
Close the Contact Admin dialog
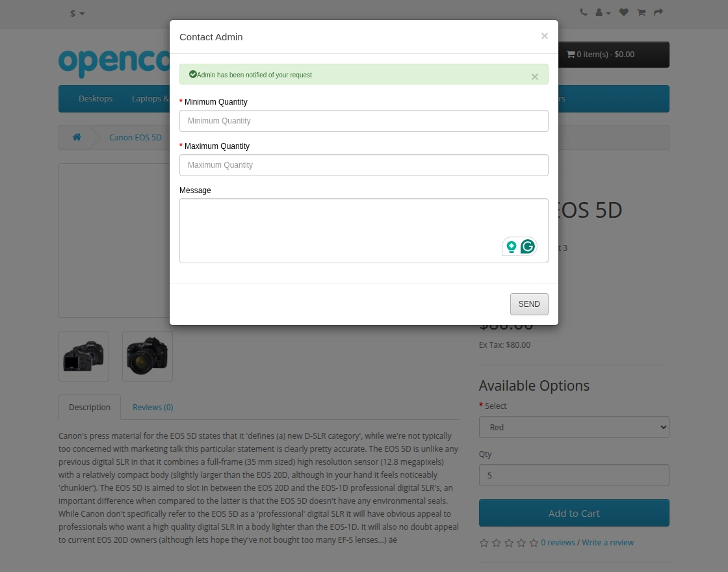545,36
